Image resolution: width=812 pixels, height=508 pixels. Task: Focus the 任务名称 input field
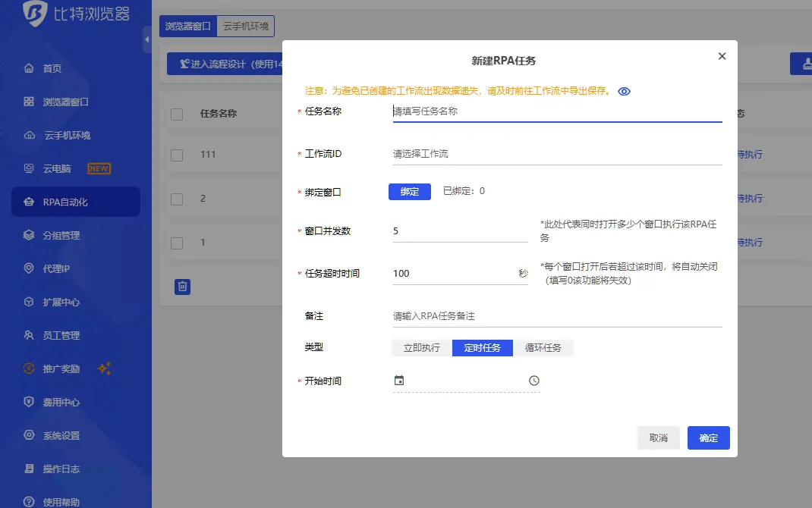click(557, 111)
